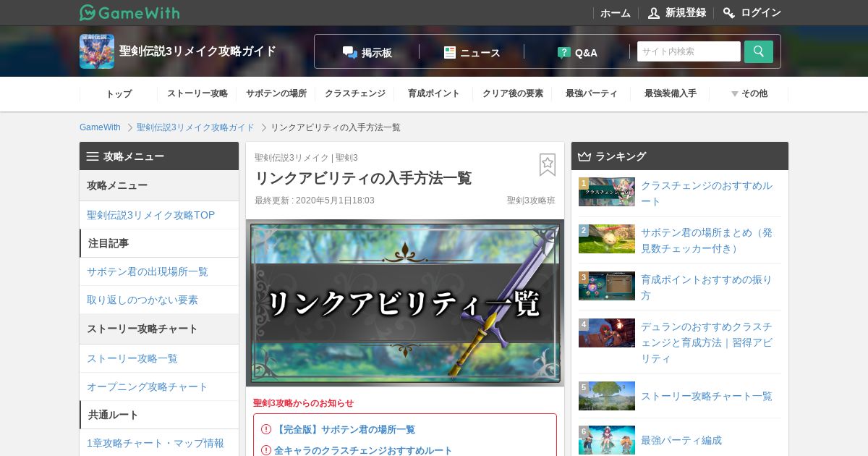Screen dimensions: 868x456
Task: Open ストーリー攻略一覧 sidebar link
Action: click(132, 358)
